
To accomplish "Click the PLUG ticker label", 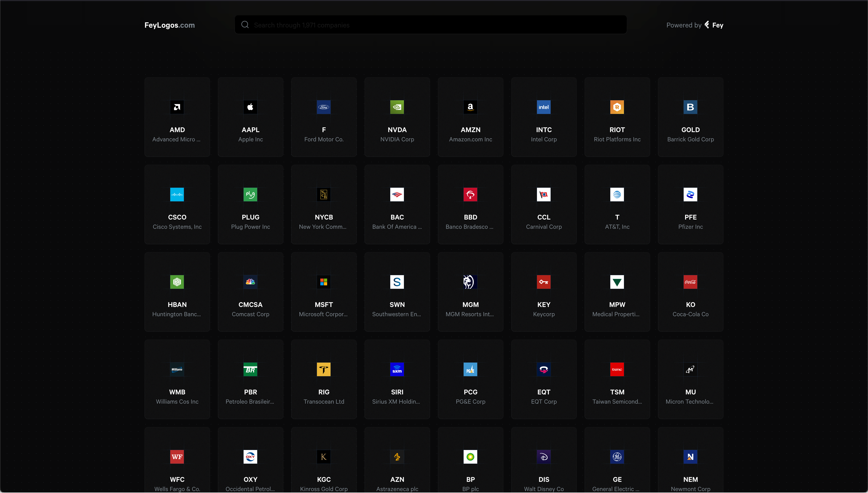I will pos(250,217).
